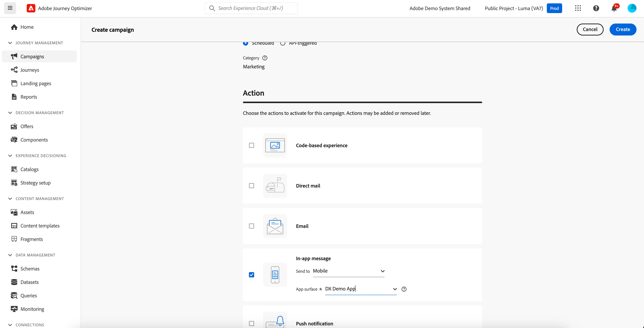Click the Adobe logo icon
The height and width of the screenshot is (328, 644).
tap(31, 8)
